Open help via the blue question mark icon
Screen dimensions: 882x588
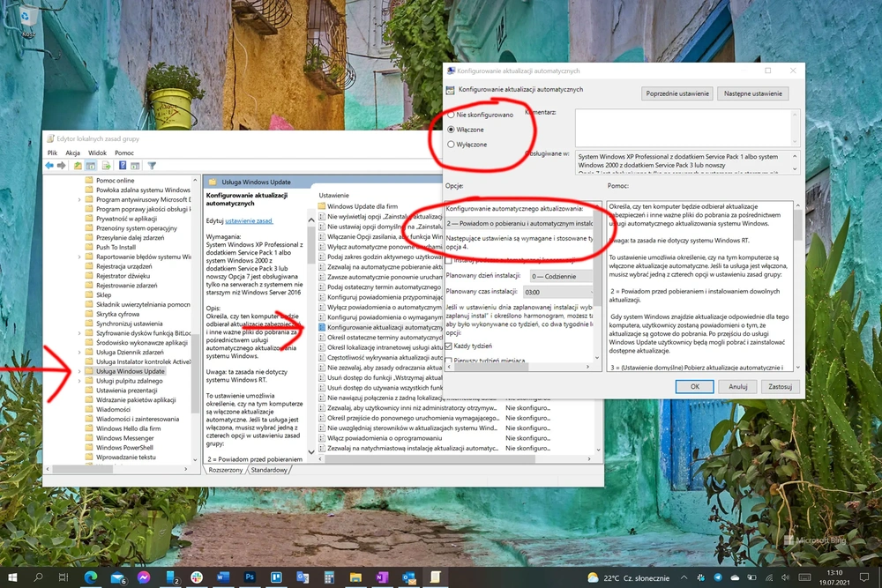pos(122,165)
